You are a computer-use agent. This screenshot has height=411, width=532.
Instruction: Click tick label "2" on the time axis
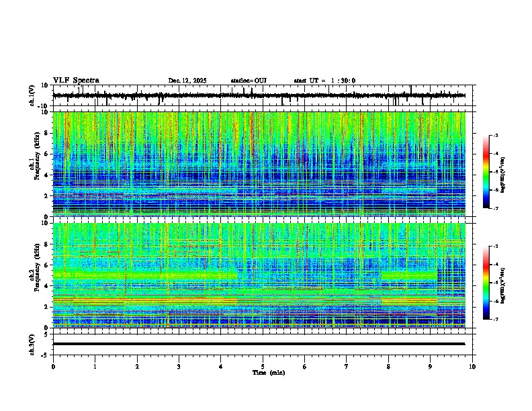[137, 367]
